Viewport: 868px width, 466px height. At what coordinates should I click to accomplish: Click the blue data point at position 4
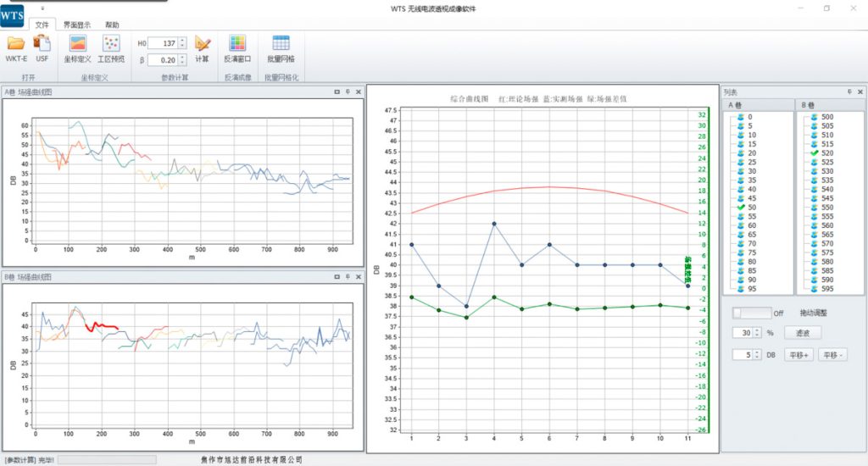pyautogui.click(x=494, y=225)
